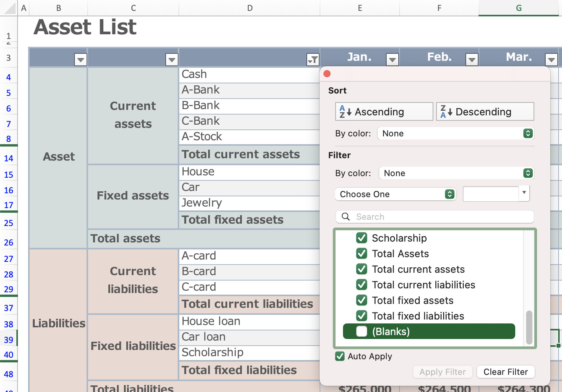
Task: Disable the Auto Apply checkbox
Action: [340, 356]
